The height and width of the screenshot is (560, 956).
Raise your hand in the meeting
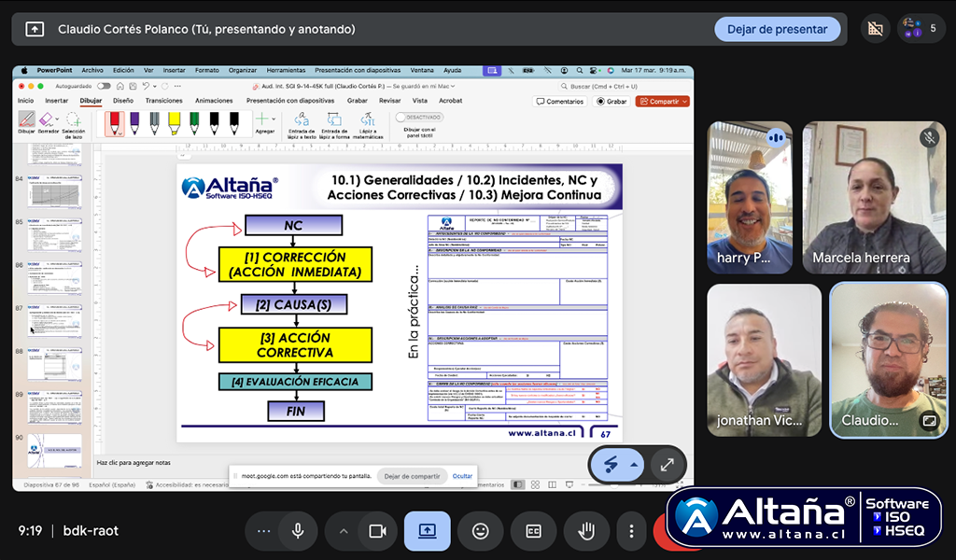586,531
